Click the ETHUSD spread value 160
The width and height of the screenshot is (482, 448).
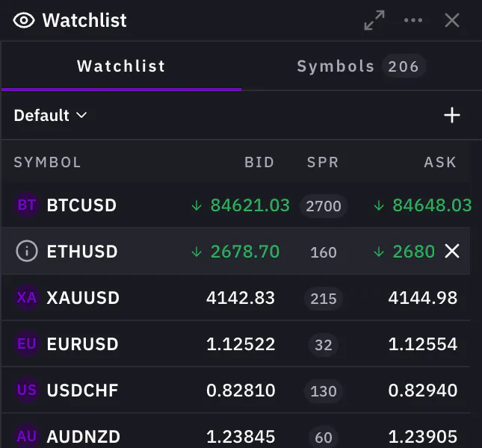click(324, 252)
